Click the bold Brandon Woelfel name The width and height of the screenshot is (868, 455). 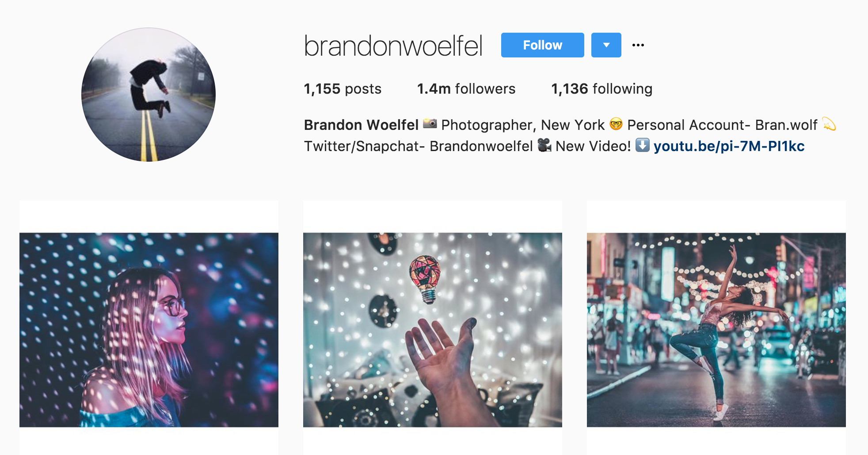pyautogui.click(x=361, y=125)
